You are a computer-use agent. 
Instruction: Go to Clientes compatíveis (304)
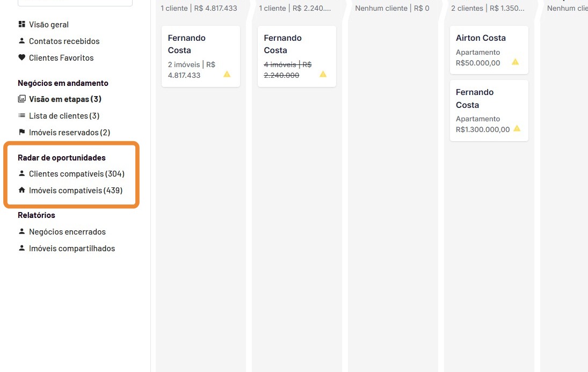(x=76, y=174)
